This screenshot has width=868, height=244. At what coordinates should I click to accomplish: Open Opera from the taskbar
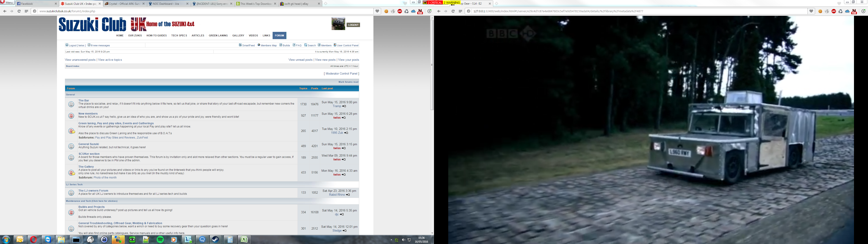click(33, 240)
